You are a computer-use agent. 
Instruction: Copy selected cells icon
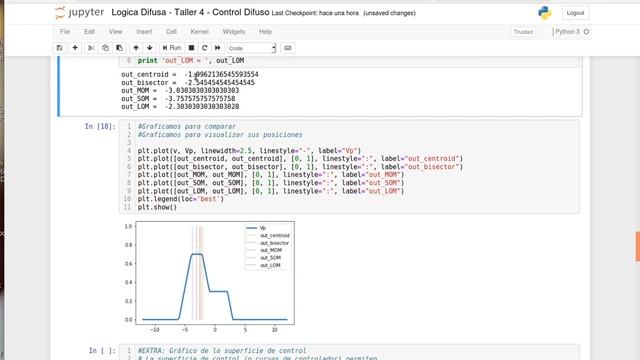click(x=105, y=48)
